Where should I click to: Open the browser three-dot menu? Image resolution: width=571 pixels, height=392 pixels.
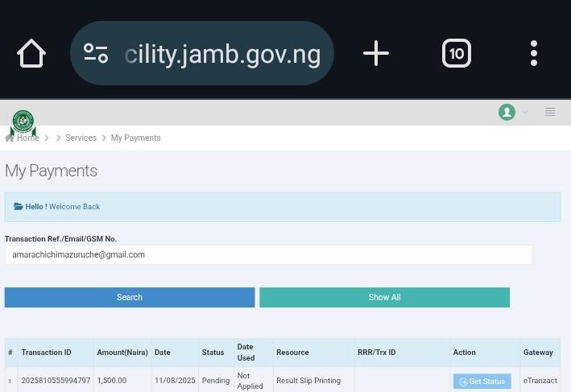coord(534,53)
